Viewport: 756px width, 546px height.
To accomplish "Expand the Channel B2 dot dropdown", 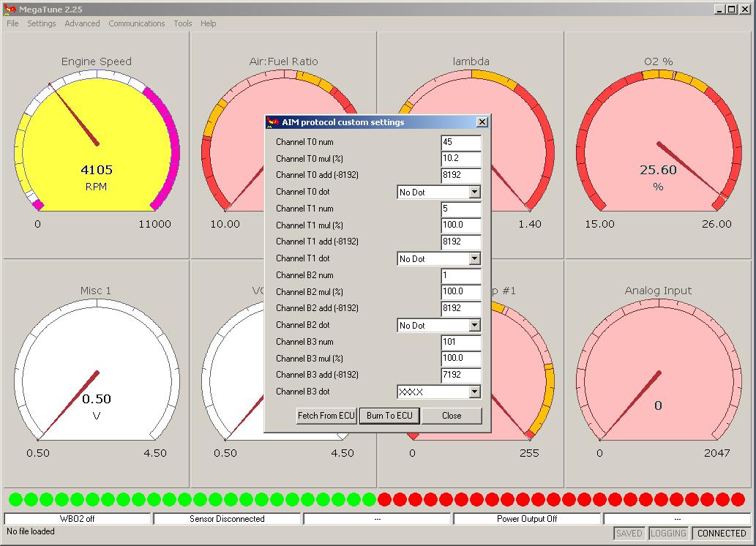I will point(474,325).
